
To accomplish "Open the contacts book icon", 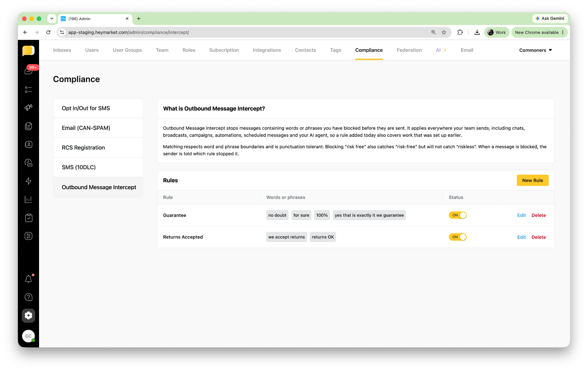I will (28, 145).
